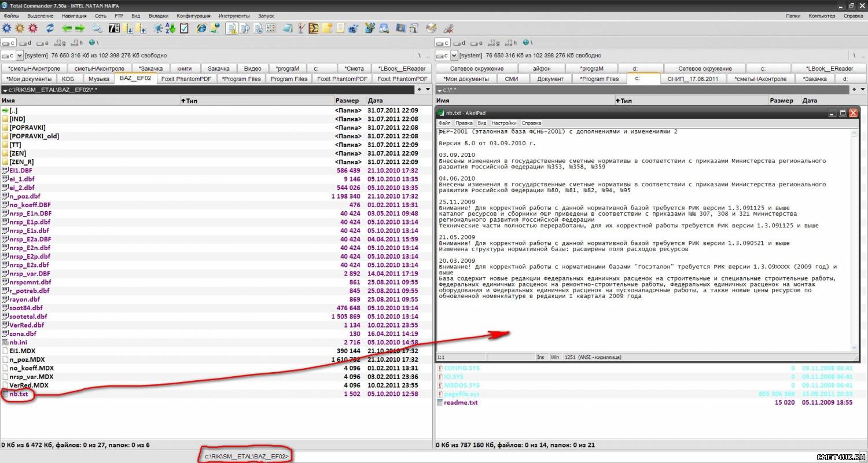Click the A-Z sort toolbar icon
Viewport: 868px width, 463px height.
point(170,28)
